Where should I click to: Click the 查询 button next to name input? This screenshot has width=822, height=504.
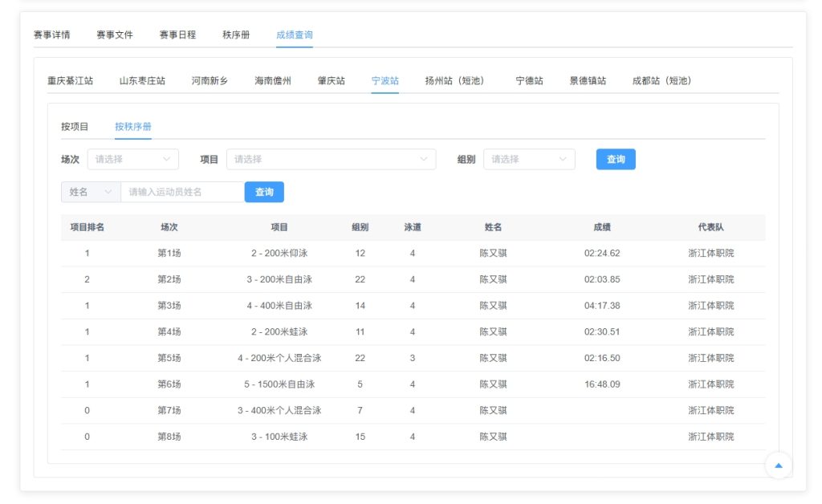[264, 192]
